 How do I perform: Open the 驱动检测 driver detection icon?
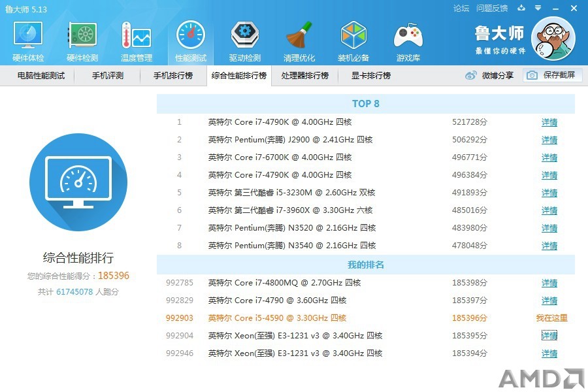coord(245,42)
